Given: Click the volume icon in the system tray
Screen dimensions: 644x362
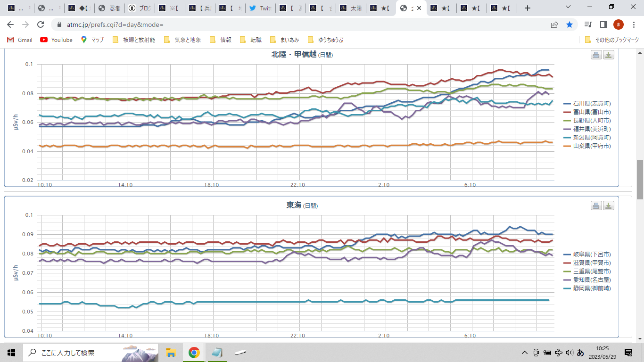Looking at the screenshot, I should tap(570, 352).
